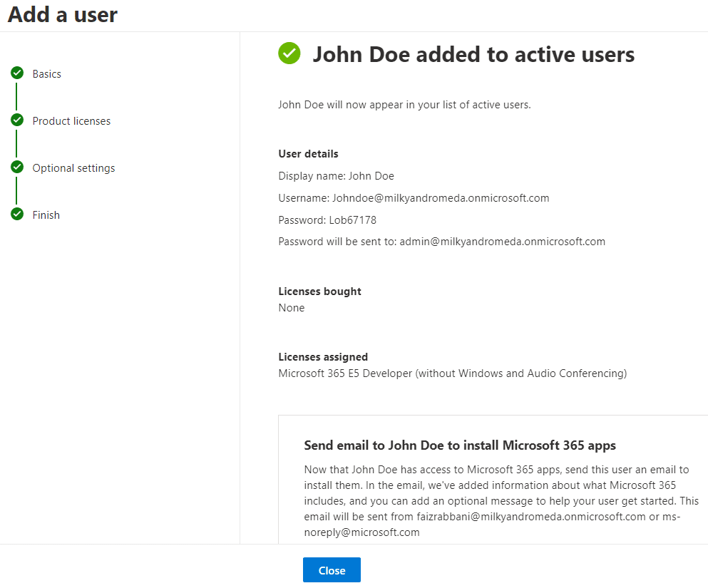Click the password value Lob67178
Image resolution: width=708 pixels, height=588 pixels.
pyautogui.click(x=353, y=220)
